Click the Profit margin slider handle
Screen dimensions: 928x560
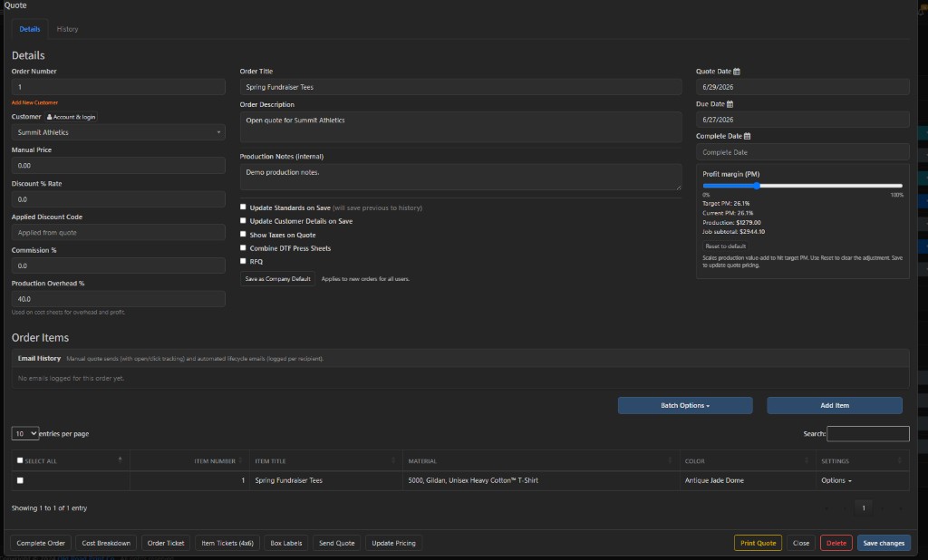[x=757, y=186]
